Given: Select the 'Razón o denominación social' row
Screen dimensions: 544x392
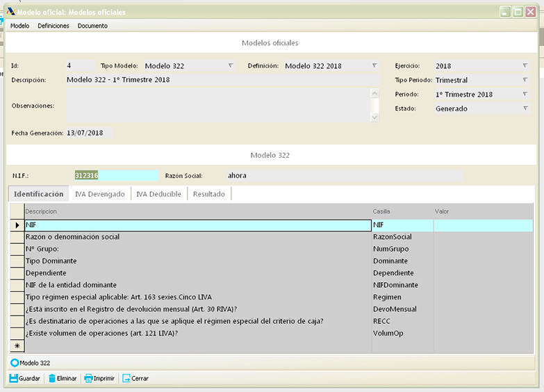Looking at the screenshot, I should [272, 237].
